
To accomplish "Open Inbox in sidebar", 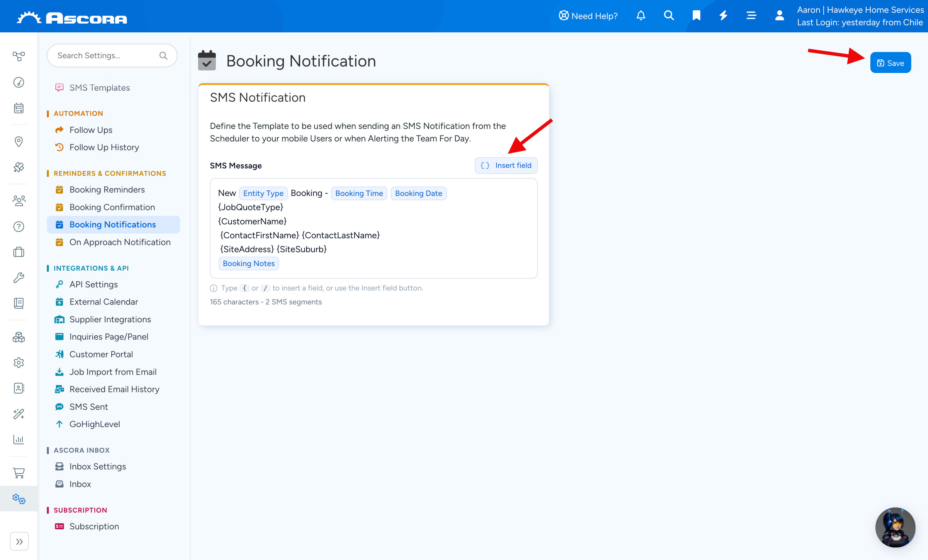I will click(x=80, y=484).
